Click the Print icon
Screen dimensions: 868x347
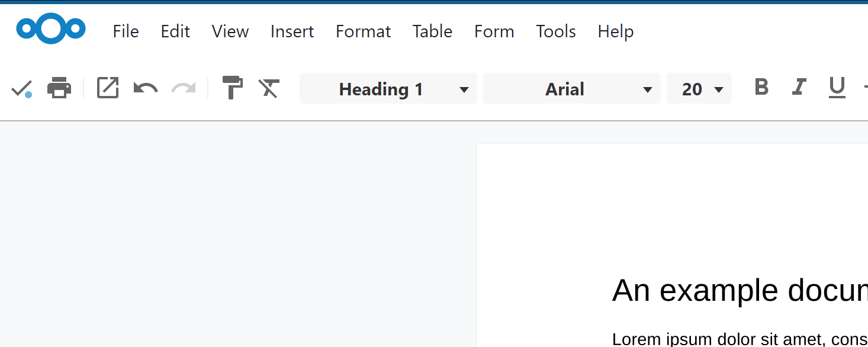(x=59, y=88)
